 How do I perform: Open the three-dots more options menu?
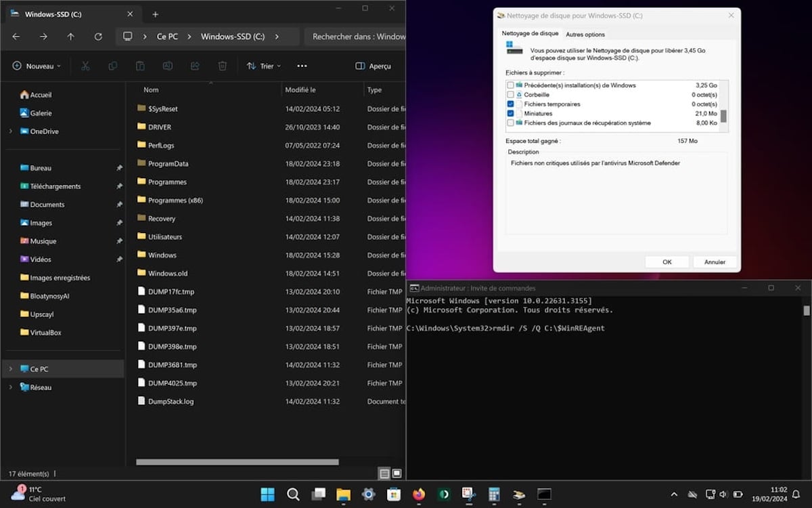pos(302,66)
